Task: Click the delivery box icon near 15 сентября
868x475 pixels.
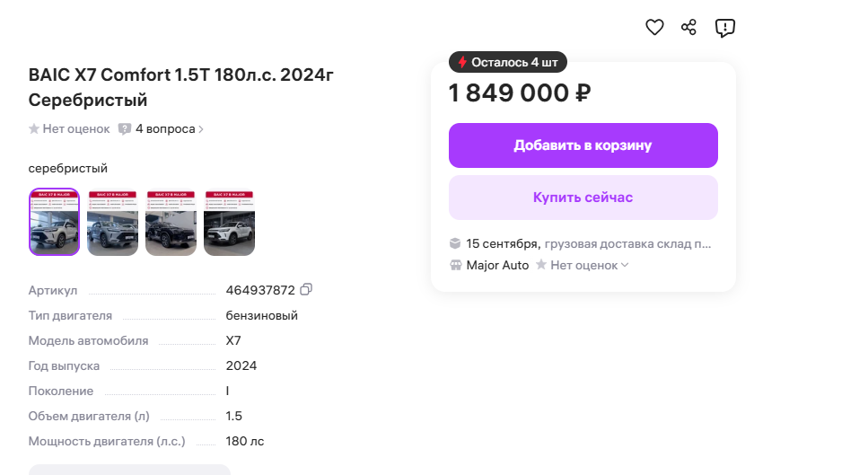Action: click(456, 243)
